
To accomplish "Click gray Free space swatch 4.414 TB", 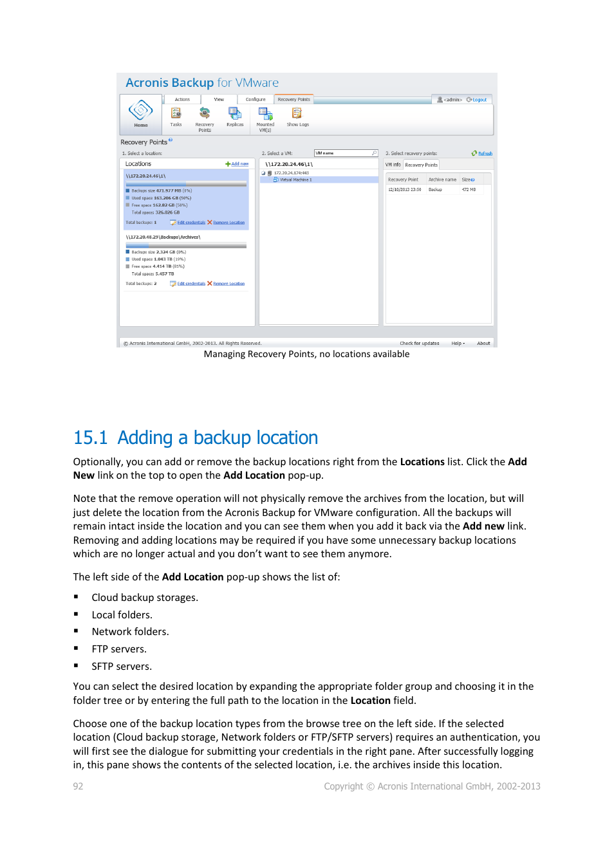I will [127, 266].
